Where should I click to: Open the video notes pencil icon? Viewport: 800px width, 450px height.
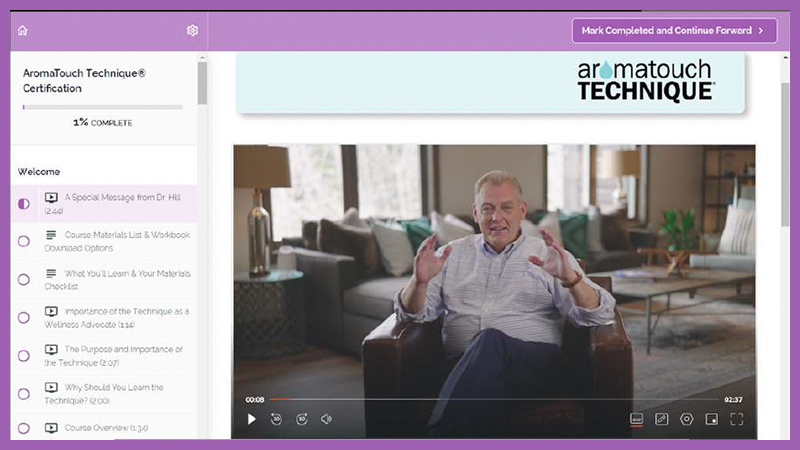pos(661,419)
